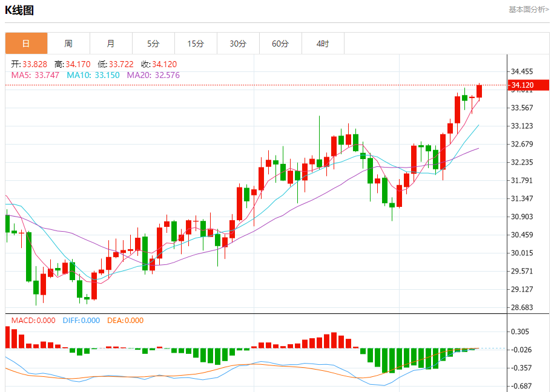Switch to the 5分 interval tab
Screen dimensions: 554x392
pos(153,44)
